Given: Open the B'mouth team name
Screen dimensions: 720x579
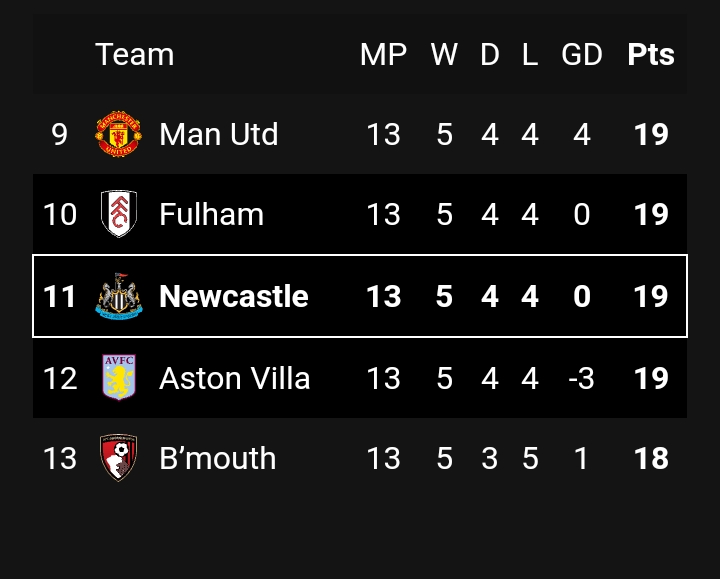Looking at the screenshot, I should (217, 458).
